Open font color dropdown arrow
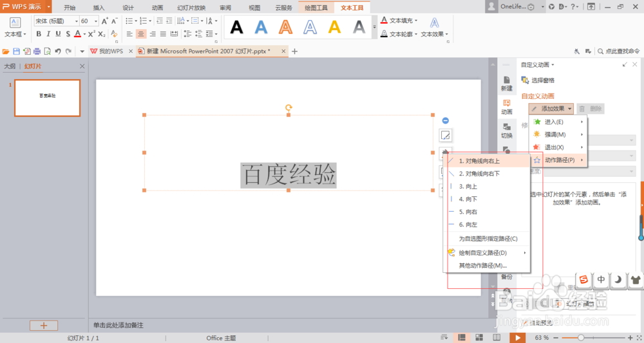The image size is (644, 343). point(84,34)
